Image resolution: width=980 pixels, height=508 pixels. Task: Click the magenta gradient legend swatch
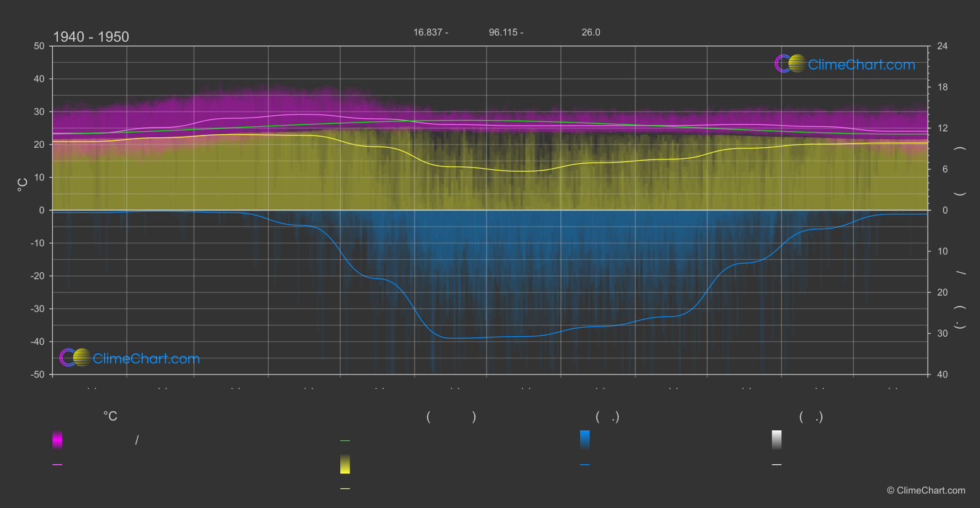click(x=57, y=440)
